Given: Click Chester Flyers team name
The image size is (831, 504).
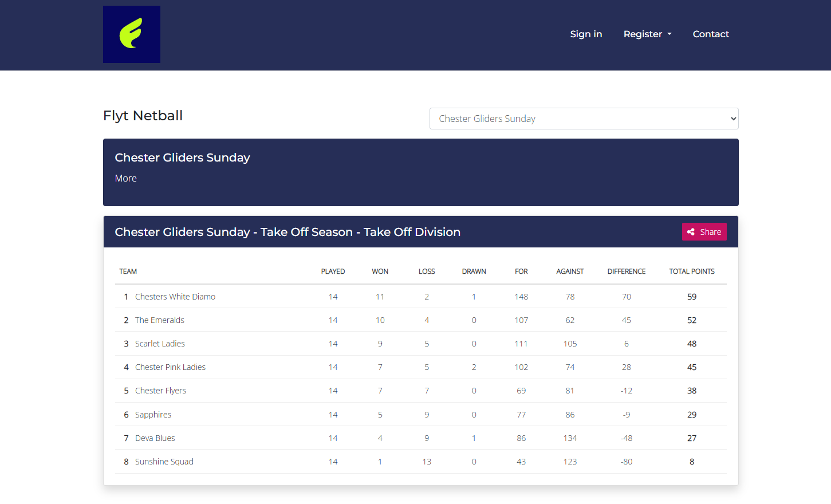Looking at the screenshot, I should click(160, 391).
